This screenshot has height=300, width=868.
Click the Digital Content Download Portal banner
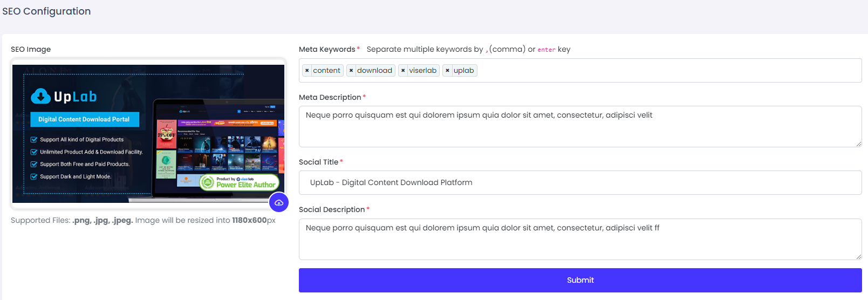pos(85,119)
